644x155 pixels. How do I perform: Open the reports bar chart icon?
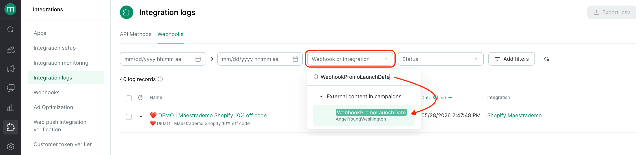coord(11,108)
